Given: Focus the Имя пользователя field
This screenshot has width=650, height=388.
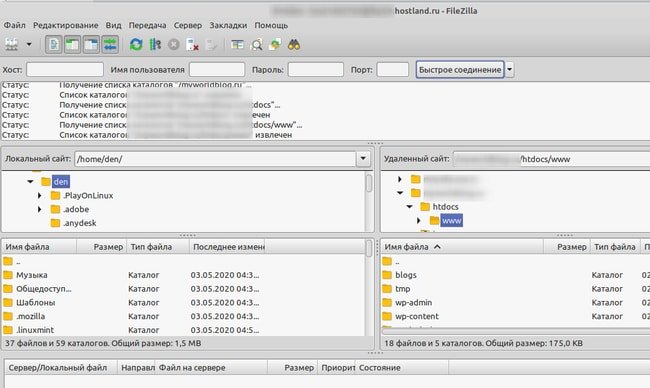Looking at the screenshot, I should coord(217,70).
